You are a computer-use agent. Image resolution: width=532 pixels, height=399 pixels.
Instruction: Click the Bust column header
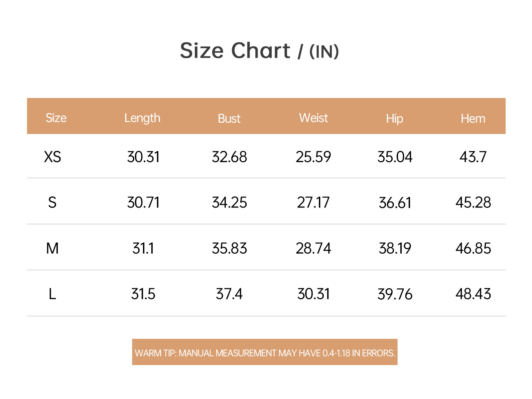click(x=229, y=118)
